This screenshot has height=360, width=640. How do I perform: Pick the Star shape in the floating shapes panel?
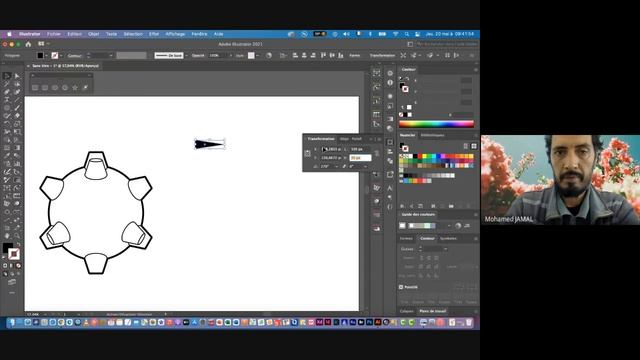[75, 87]
